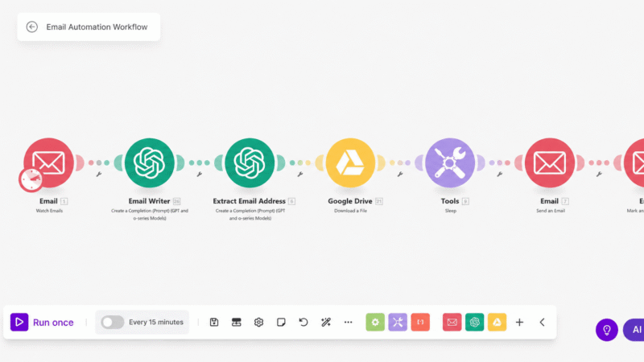The image size is (644, 362).
Task: Click the Every 15 minutes schedule text
Action: click(x=156, y=323)
